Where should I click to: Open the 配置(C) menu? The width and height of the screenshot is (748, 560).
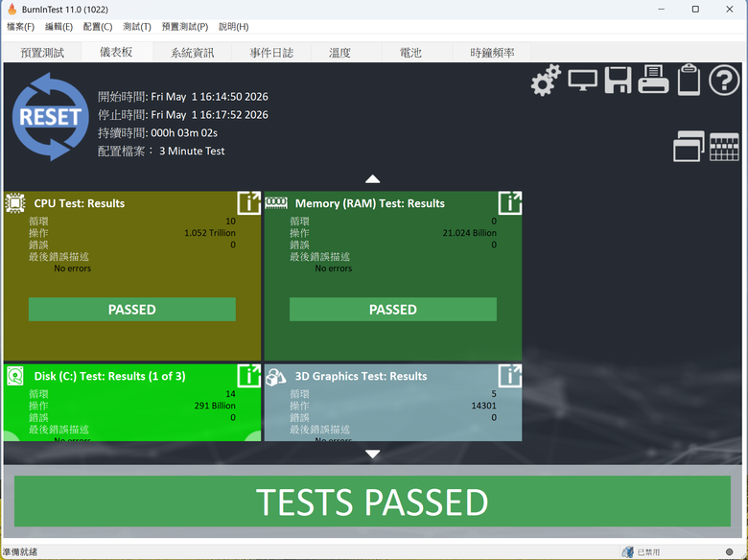tap(98, 27)
